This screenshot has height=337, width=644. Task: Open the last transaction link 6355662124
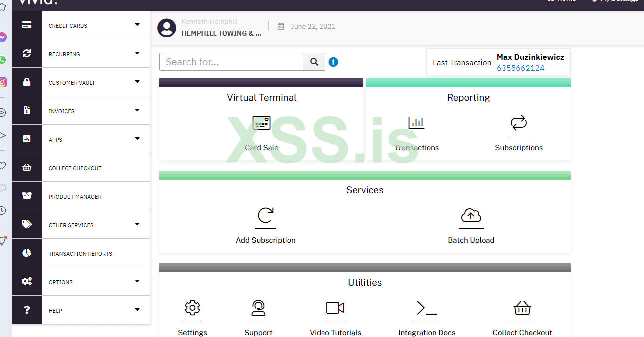[521, 68]
